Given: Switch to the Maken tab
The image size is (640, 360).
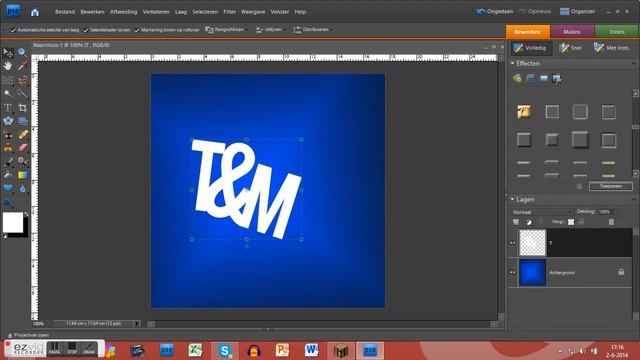Looking at the screenshot, I should [572, 31].
